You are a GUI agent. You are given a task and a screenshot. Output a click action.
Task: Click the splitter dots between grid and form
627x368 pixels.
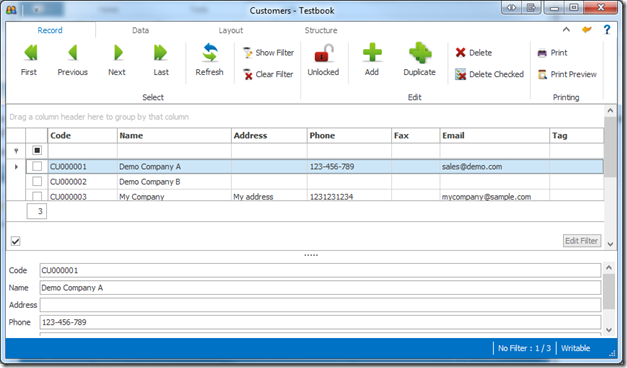click(x=311, y=255)
